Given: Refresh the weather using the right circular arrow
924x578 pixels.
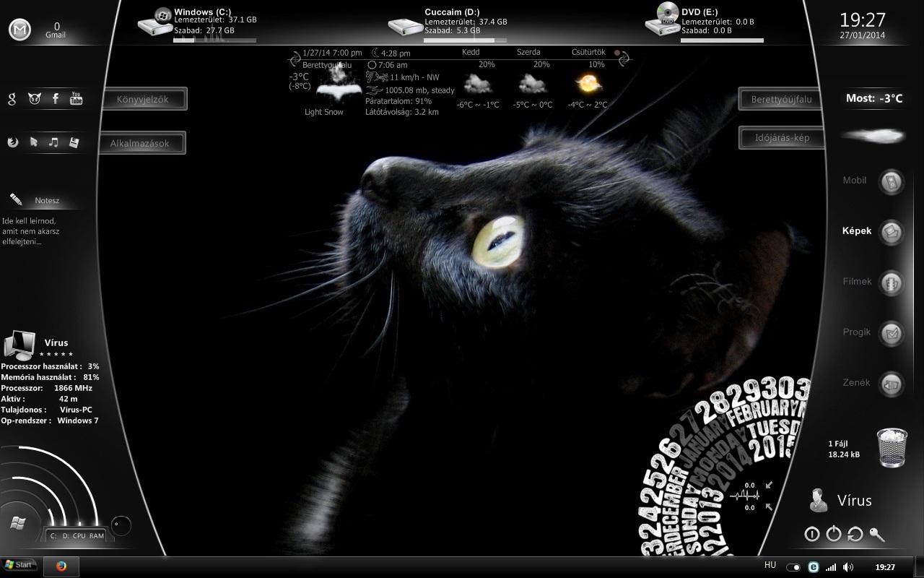Looking at the screenshot, I should coord(624,59).
